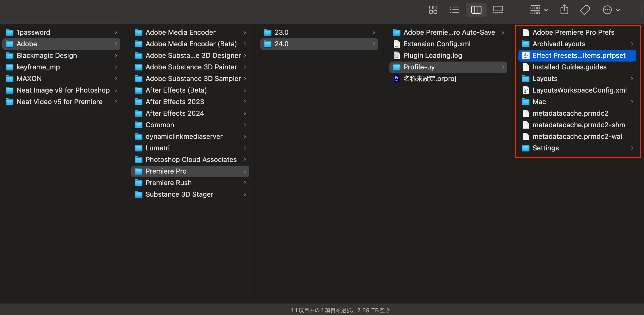Switch to list view
This screenshot has width=644, height=315.
coord(454,10)
